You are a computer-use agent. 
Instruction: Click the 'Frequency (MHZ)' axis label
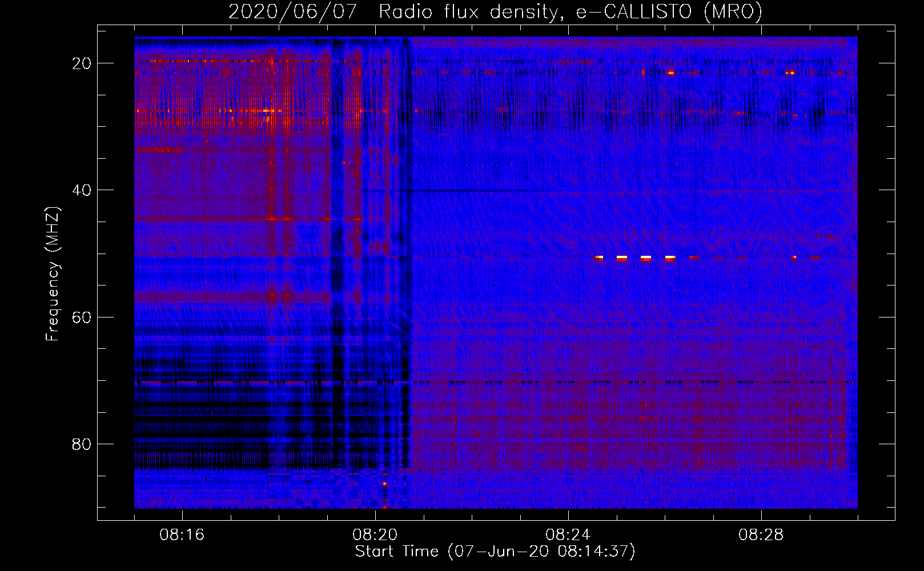click(x=53, y=274)
